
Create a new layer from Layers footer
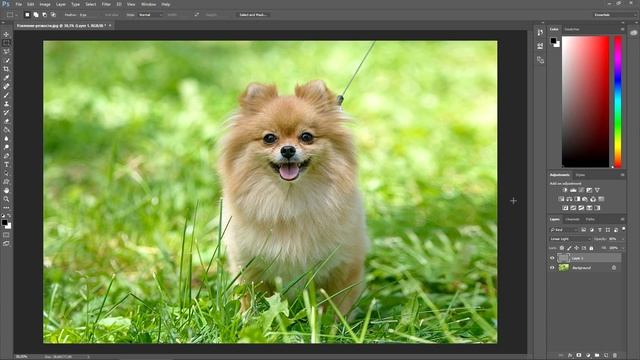tap(606, 356)
